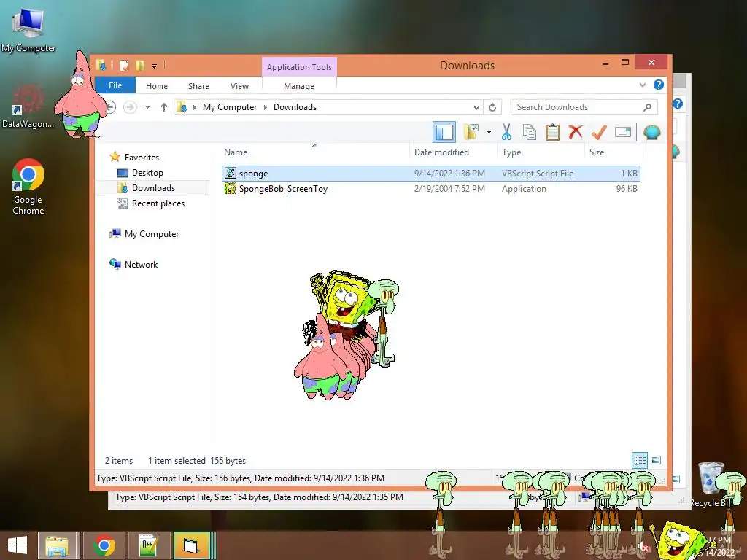
Task: Click the SpongeBob_ScreenToy file icon
Action: click(x=231, y=189)
